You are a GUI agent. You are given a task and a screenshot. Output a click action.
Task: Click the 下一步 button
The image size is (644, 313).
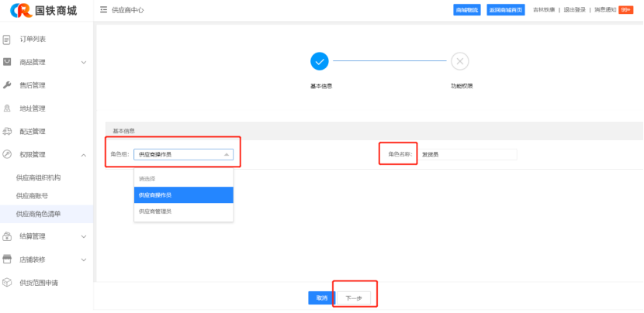354,298
